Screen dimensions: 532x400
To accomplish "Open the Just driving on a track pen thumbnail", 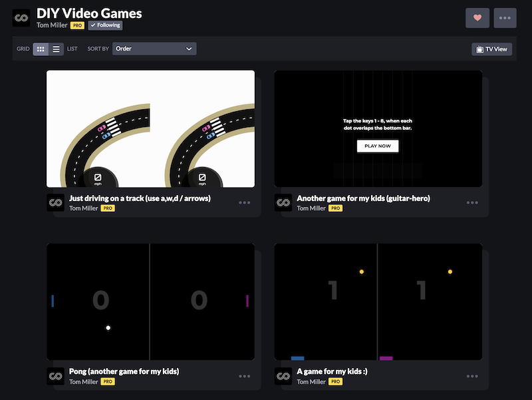I will tap(151, 128).
